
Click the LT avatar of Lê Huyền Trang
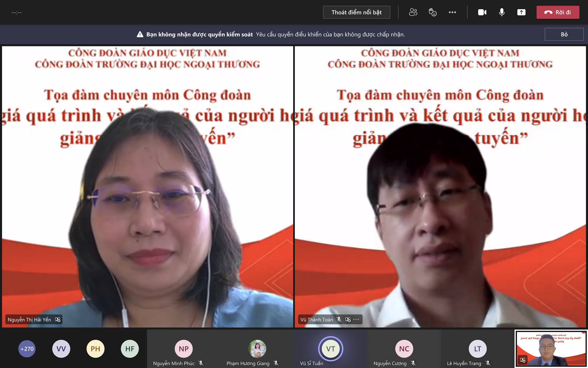coord(478,349)
